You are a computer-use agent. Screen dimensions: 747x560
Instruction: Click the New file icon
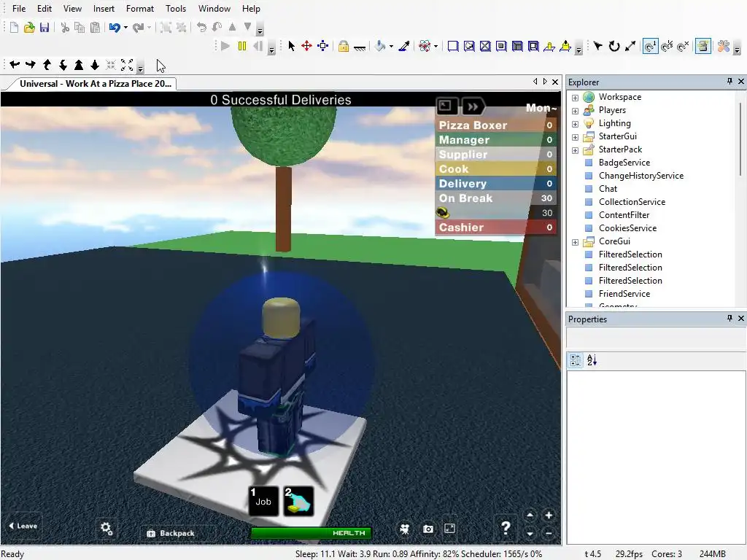(x=15, y=28)
